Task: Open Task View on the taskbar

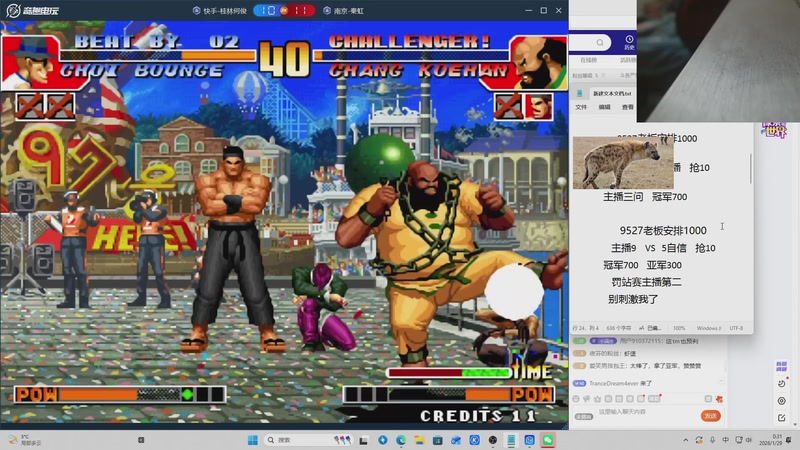Action: click(363, 440)
